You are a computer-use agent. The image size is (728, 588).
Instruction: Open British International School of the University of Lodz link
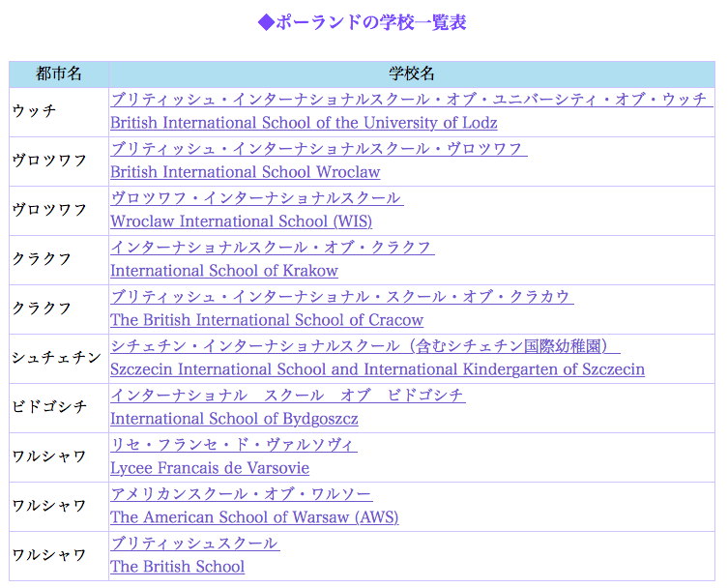pos(304,123)
